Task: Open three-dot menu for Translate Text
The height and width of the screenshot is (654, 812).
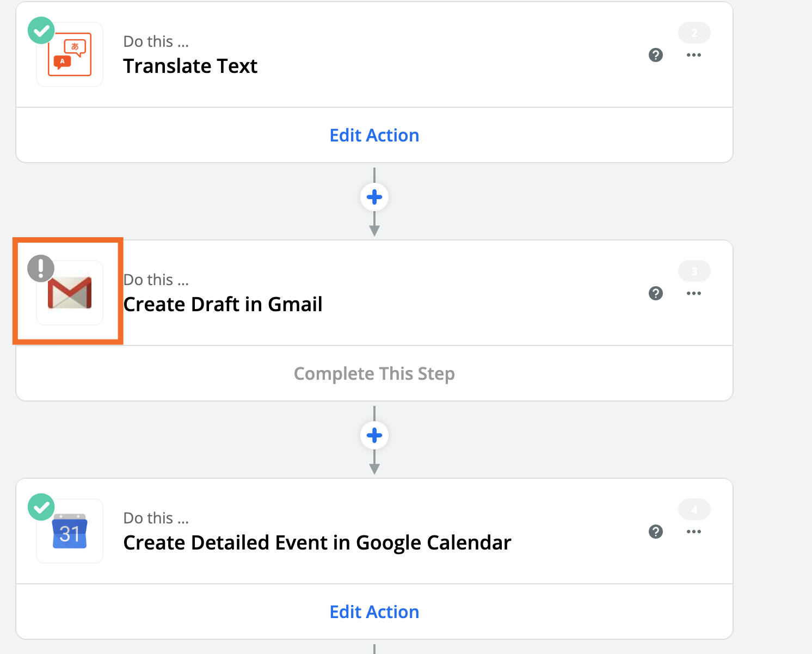Action: tap(694, 55)
